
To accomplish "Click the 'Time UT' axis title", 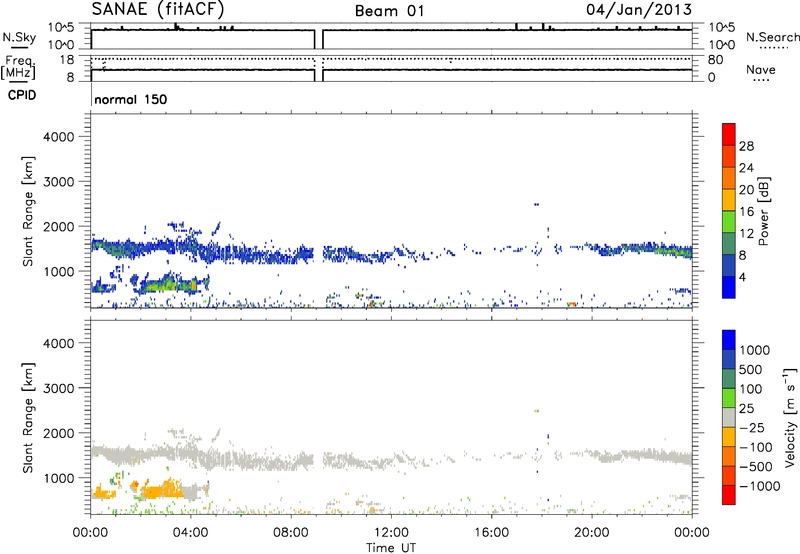I will [x=391, y=548].
